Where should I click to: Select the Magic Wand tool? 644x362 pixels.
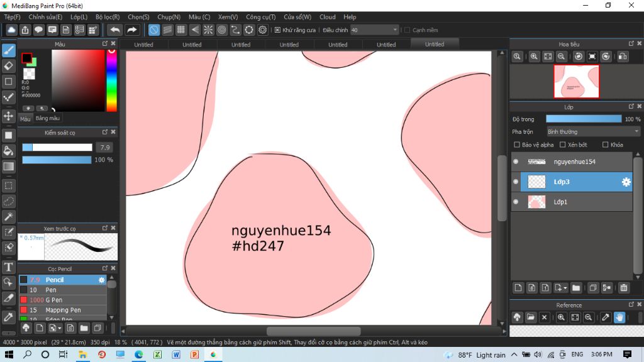(x=9, y=217)
